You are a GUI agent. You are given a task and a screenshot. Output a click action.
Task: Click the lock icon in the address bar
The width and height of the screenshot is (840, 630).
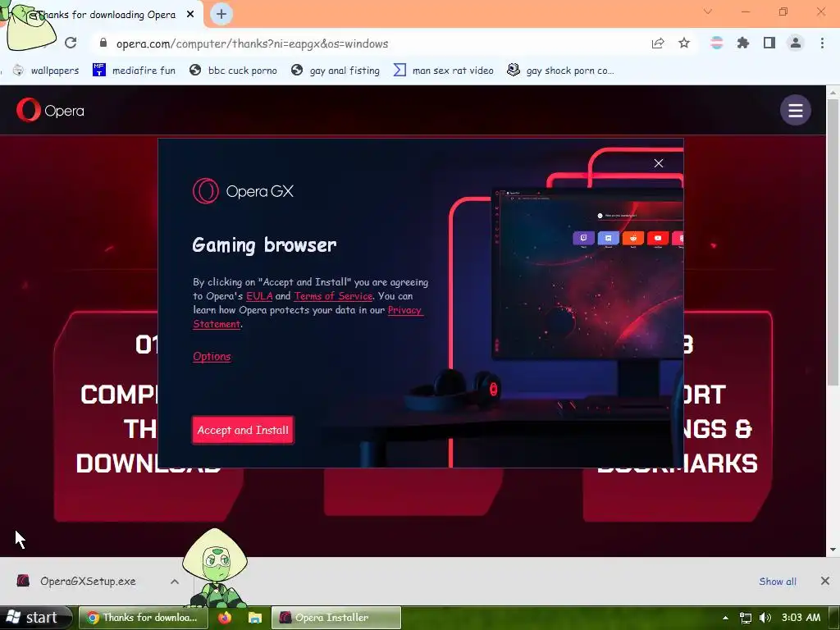tap(103, 43)
